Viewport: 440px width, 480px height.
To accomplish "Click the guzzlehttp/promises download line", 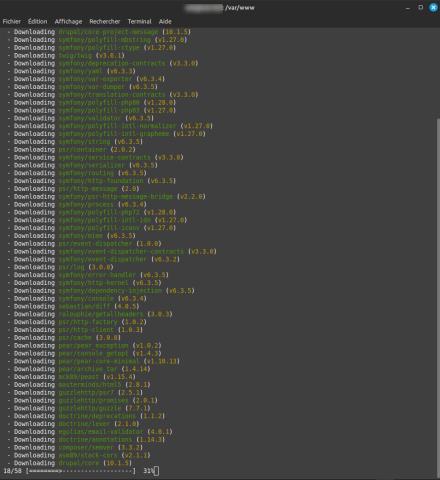I will click(x=82, y=400).
